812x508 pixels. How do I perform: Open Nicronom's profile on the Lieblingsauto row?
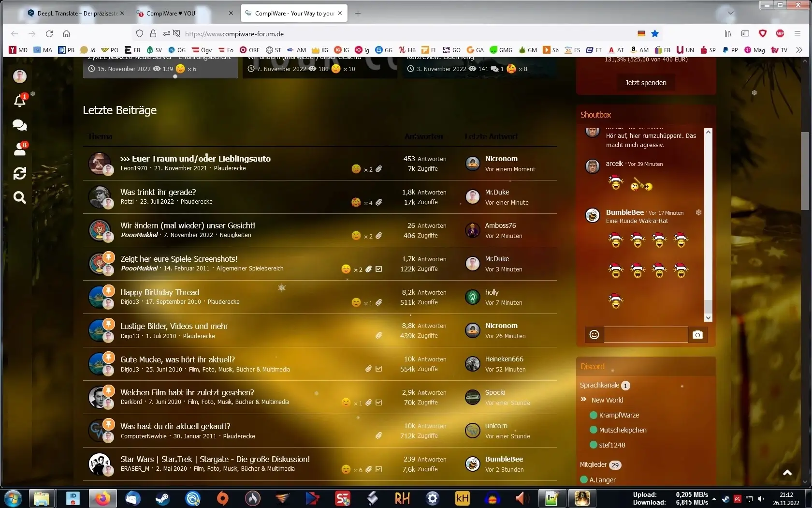[501, 159]
